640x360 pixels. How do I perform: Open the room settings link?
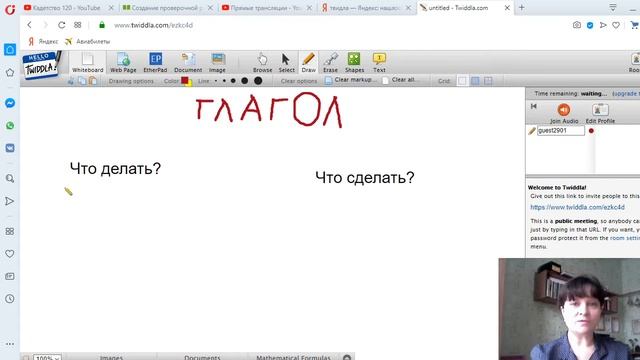(x=624, y=238)
